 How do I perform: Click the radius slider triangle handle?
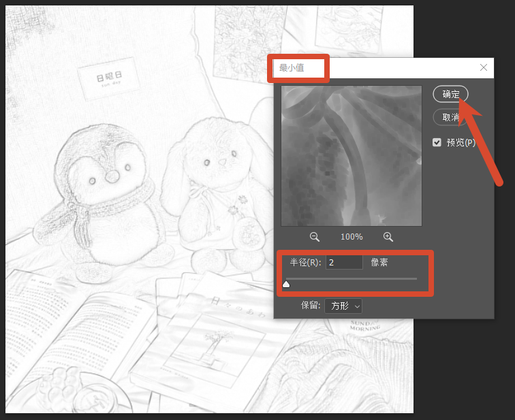point(286,284)
